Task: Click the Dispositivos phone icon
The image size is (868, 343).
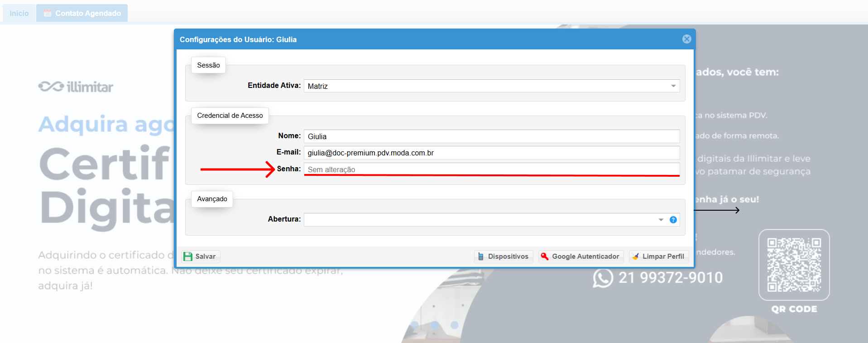Action: tap(481, 256)
